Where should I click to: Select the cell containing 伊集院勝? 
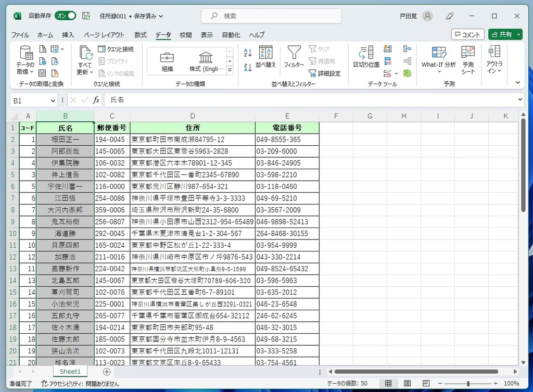65,163
